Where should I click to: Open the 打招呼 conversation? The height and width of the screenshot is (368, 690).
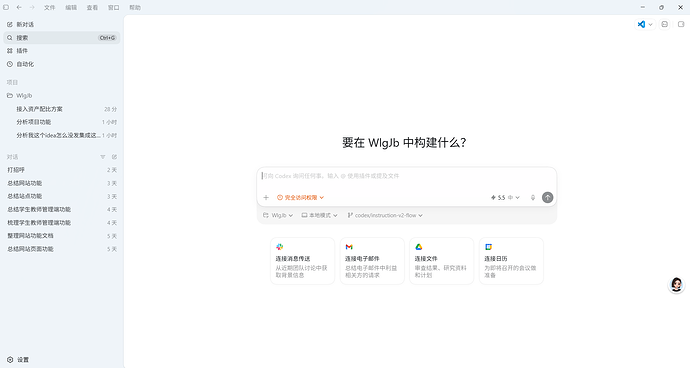(x=62, y=170)
